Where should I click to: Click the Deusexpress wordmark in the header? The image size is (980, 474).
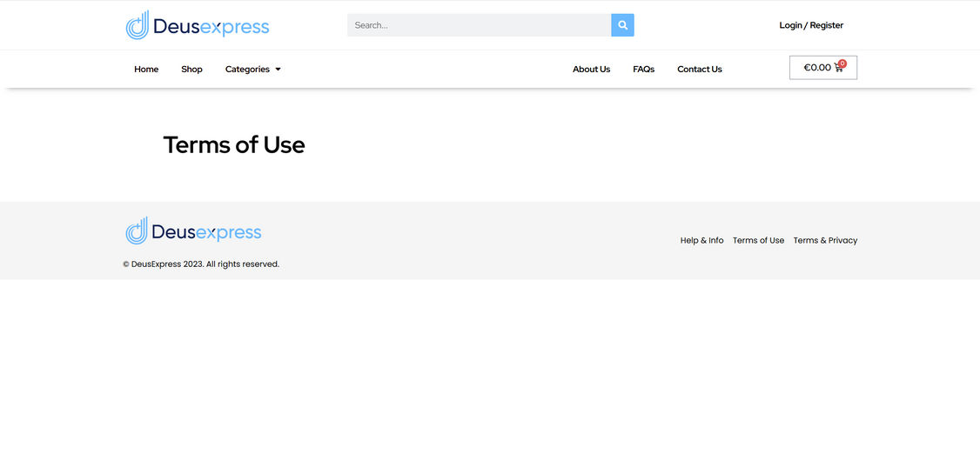(x=211, y=27)
